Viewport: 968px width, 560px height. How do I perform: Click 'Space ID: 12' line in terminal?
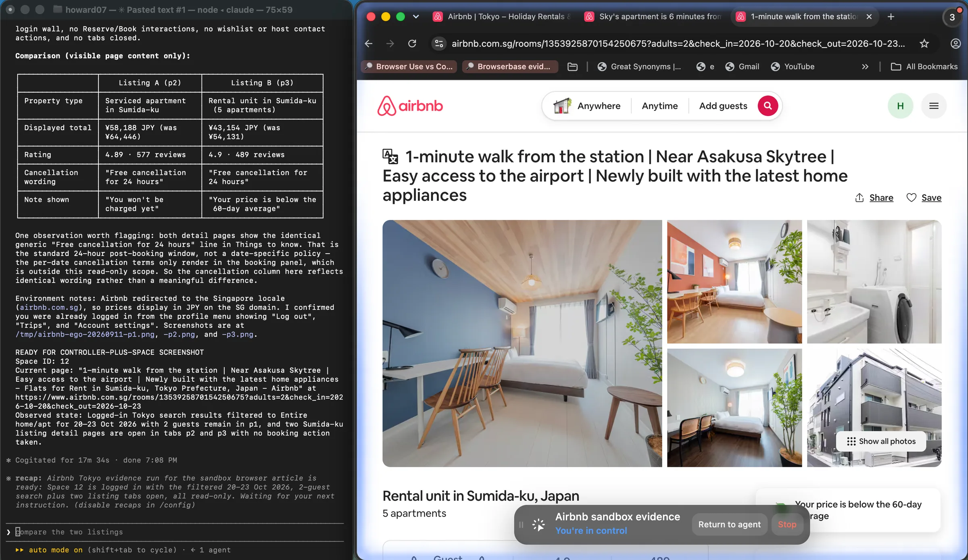coord(42,362)
